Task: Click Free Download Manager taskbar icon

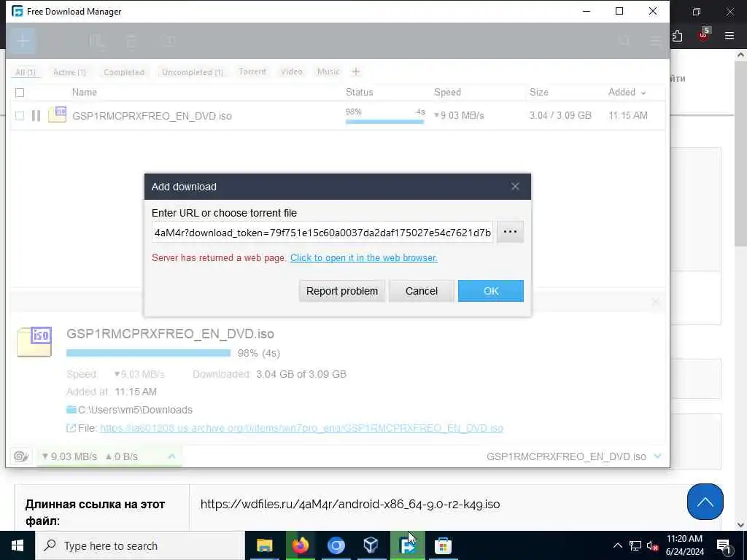Action: point(407,545)
